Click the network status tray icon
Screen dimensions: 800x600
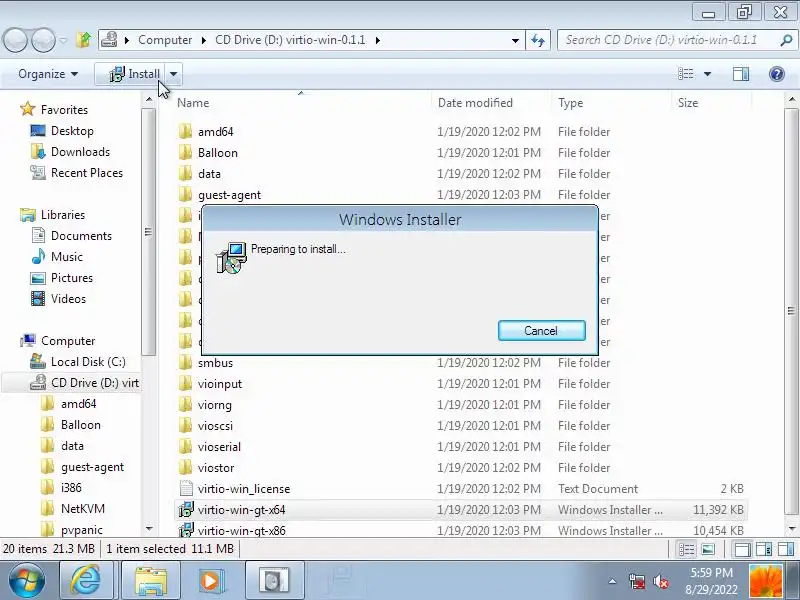pyautogui.click(x=636, y=581)
